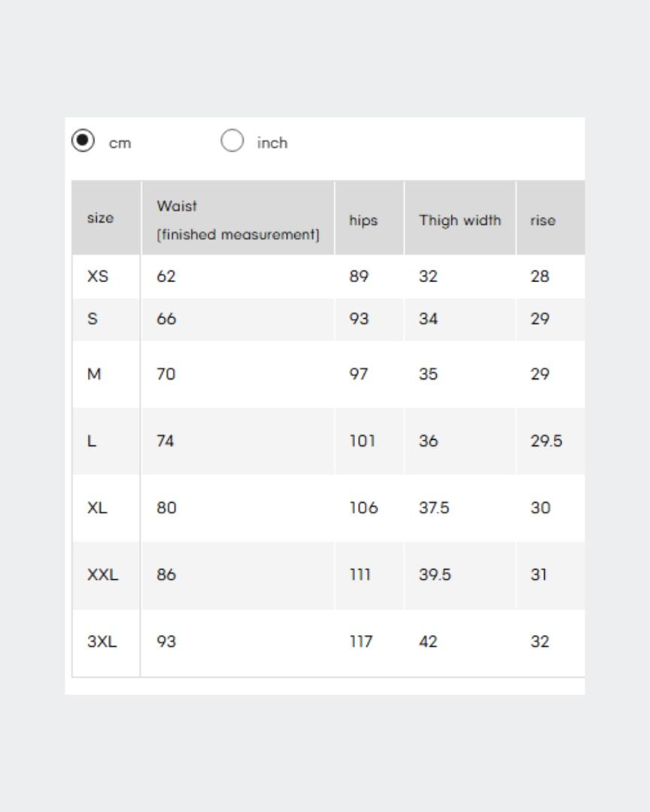Select the XL size row label
This screenshot has height=812, width=650.
pos(97,507)
